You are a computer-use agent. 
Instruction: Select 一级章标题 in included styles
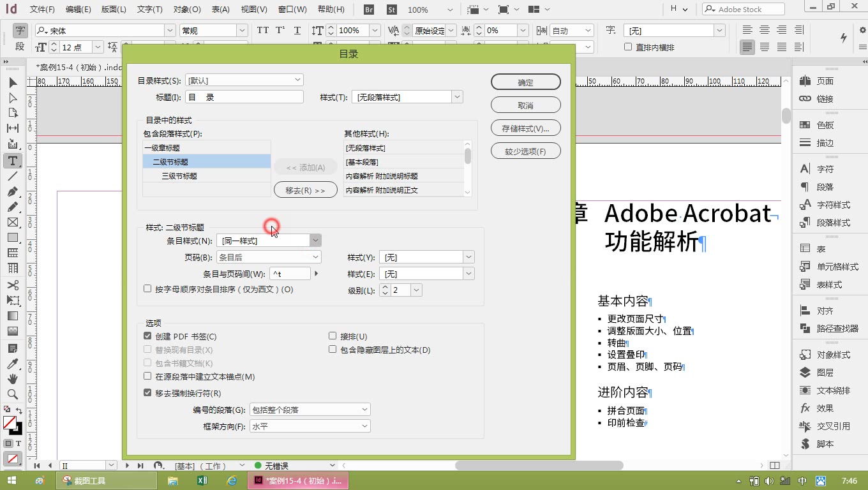pos(207,148)
